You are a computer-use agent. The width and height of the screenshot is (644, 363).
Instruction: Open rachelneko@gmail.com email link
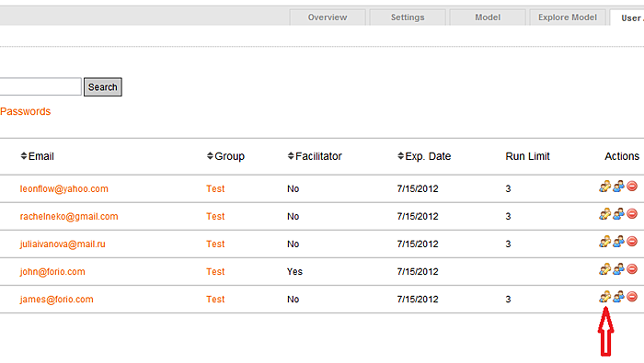[69, 217]
